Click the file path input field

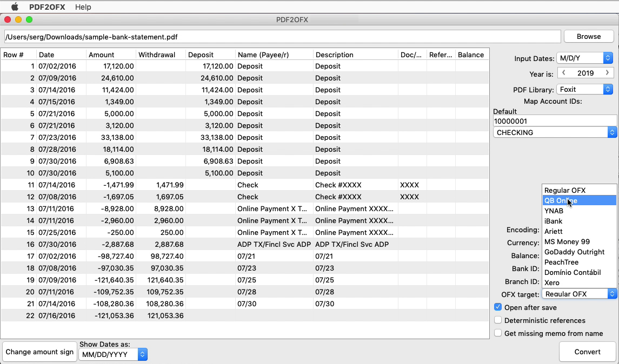(x=282, y=37)
